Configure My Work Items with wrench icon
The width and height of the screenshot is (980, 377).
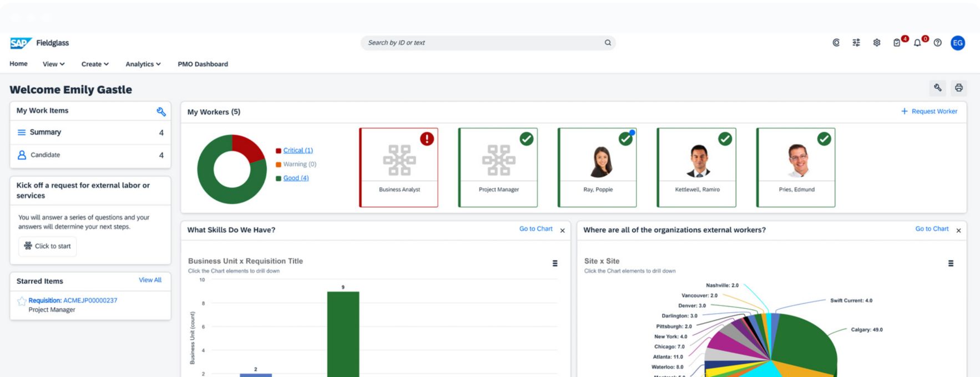coord(161,111)
